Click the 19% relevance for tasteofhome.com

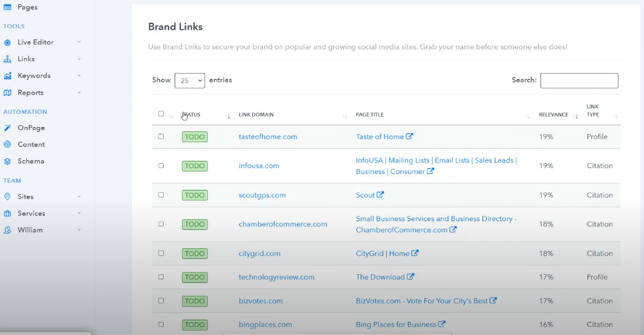[x=545, y=136]
